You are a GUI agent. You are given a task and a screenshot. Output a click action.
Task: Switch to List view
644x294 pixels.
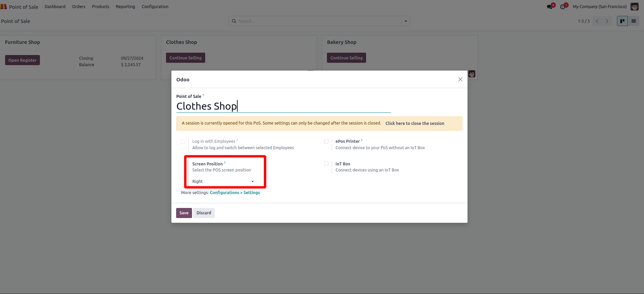[x=634, y=21]
